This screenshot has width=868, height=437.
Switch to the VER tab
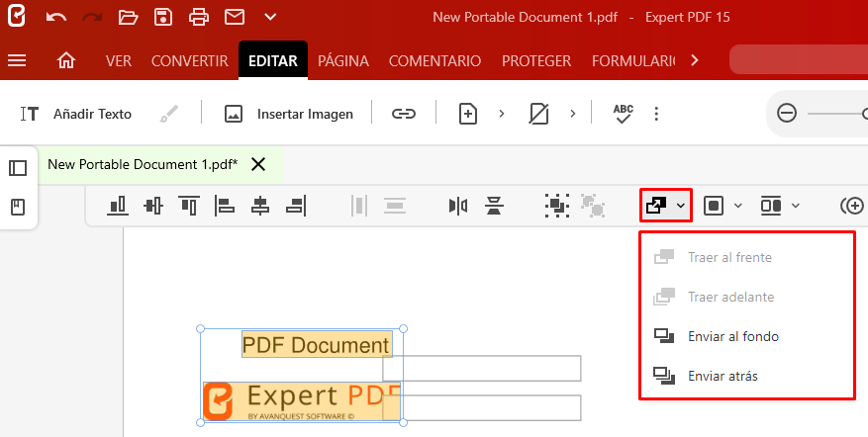[x=119, y=61]
